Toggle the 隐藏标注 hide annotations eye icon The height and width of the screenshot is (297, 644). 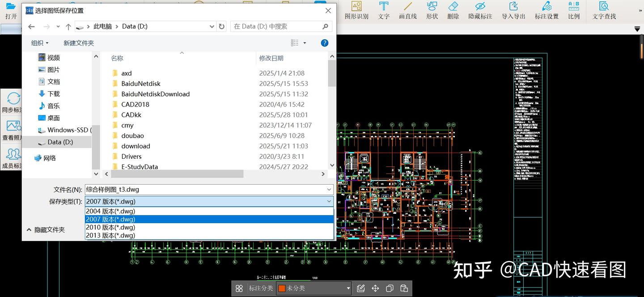480,10
